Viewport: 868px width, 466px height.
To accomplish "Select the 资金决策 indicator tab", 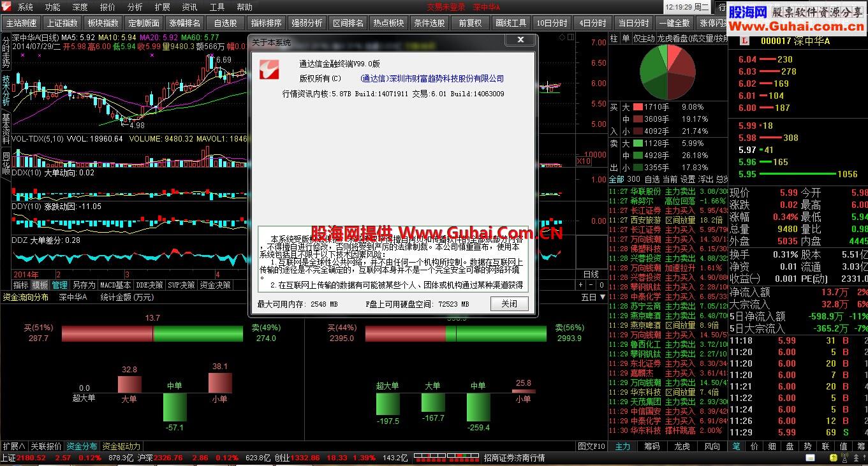I will point(215,285).
